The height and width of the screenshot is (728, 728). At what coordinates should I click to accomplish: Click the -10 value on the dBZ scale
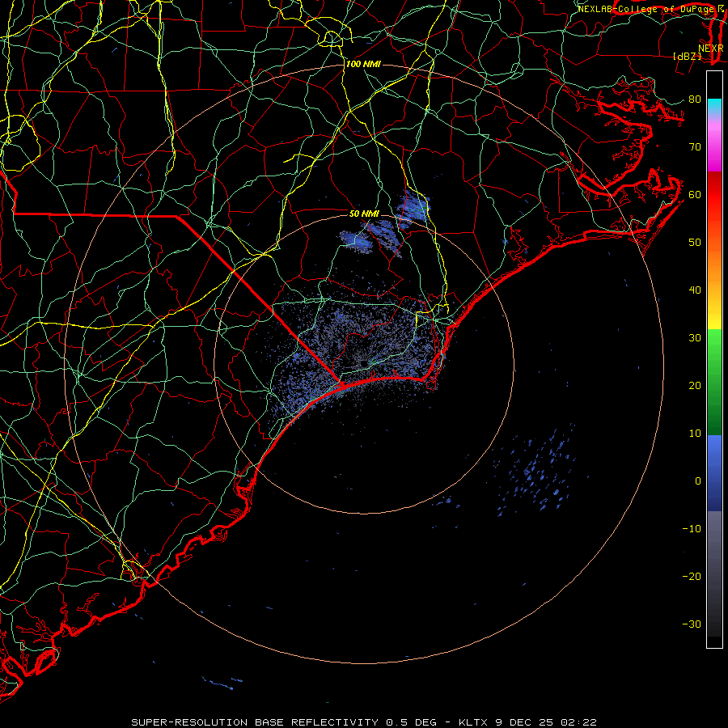(692, 529)
